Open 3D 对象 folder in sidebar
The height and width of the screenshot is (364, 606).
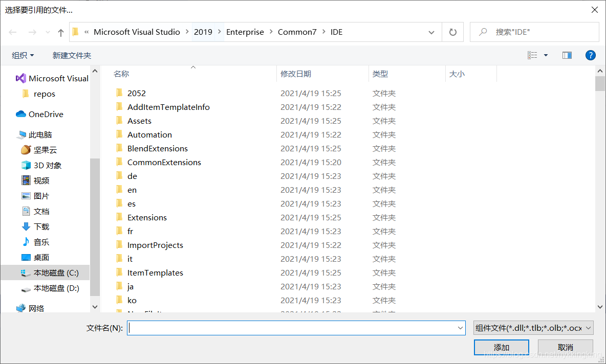click(x=41, y=165)
